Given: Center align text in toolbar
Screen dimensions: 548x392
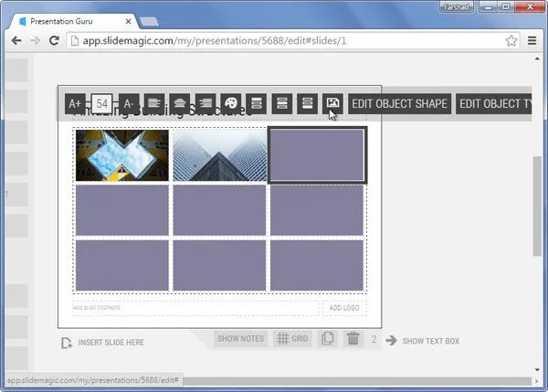Looking at the screenshot, I should click(180, 103).
